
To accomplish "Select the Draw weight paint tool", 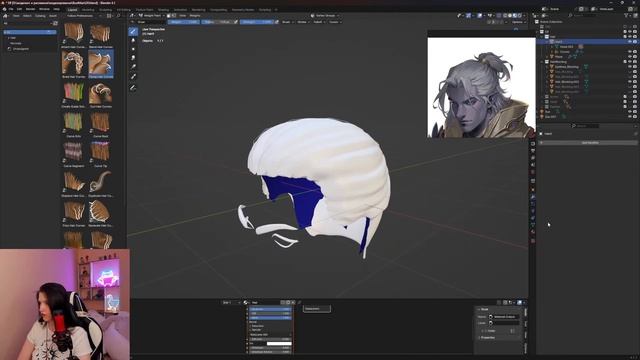I will tap(133, 31).
